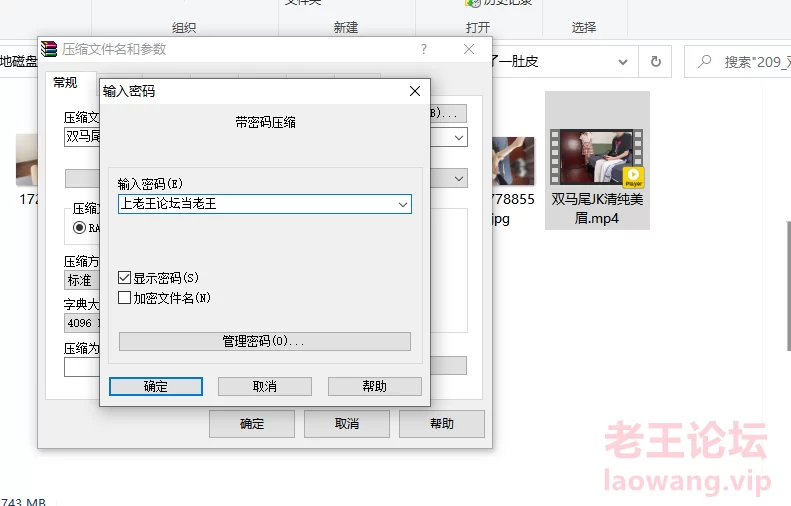This screenshot has height=506, width=791.
Task: Click the Explorer refresh icon
Action: (655, 62)
